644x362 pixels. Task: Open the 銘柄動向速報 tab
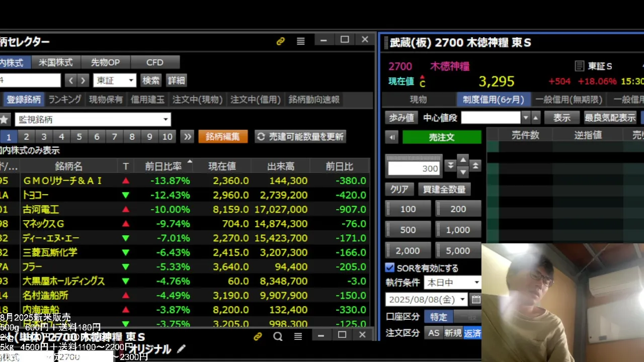[314, 100]
